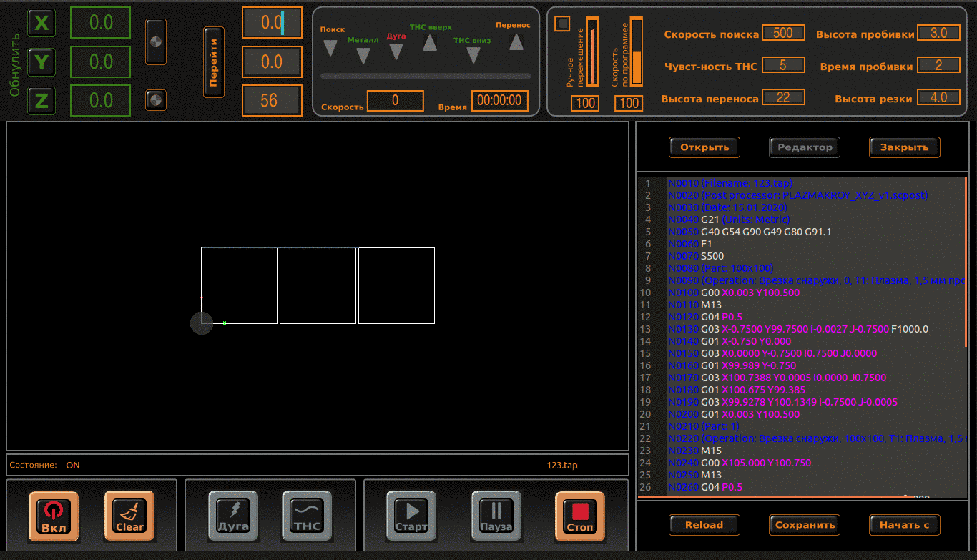This screenshot has width=977, height=560.
Task: Start the program with Старт
Action: click(x=411, y=516)
